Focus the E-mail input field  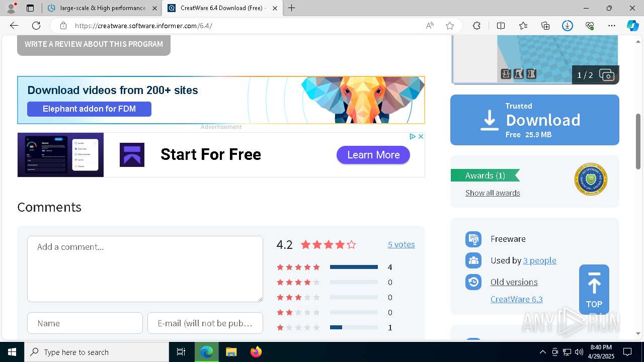(205, 323)
